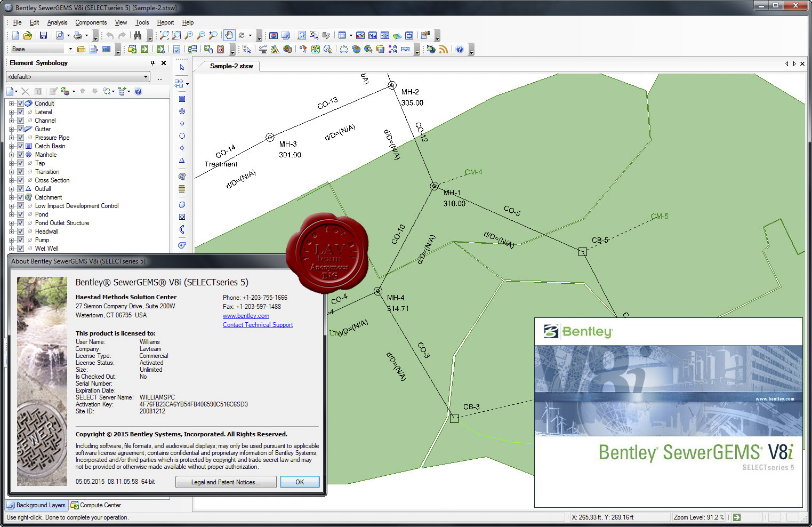Screen dimensions: 812x527
Task: Click Element Symbology help icon
Action: tap(138, 91)
